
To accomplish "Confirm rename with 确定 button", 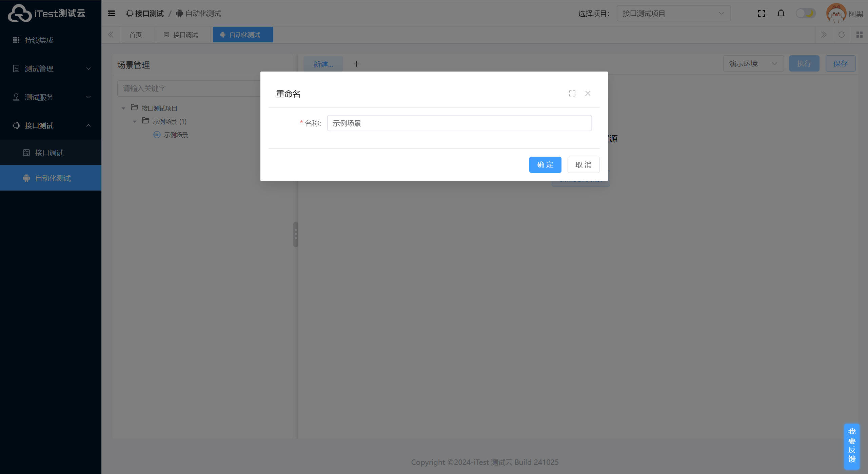I will tap(545, 165).
